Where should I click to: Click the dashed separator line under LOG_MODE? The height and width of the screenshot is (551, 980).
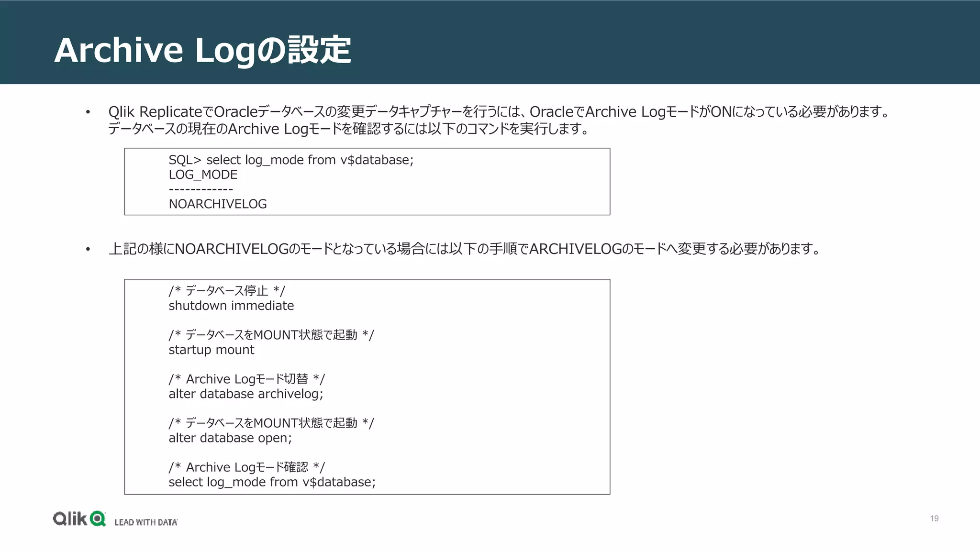[200, 189]
